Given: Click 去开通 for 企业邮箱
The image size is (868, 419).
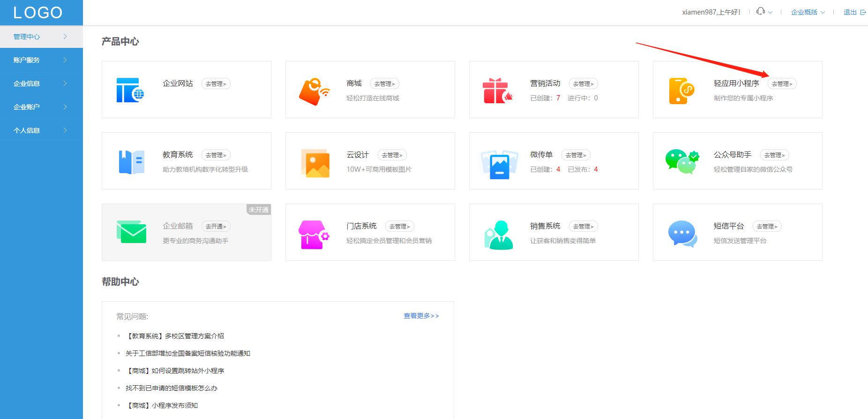Looking at the screenshot, I should click(x=216, y=227).
